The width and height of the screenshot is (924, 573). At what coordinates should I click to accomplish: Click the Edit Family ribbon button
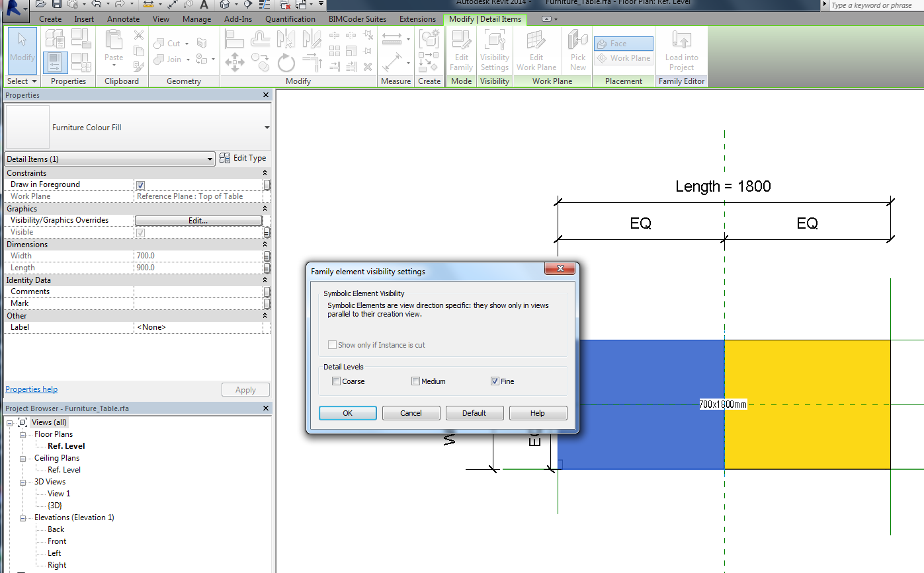pyautogui.click(x=461, y=51)
